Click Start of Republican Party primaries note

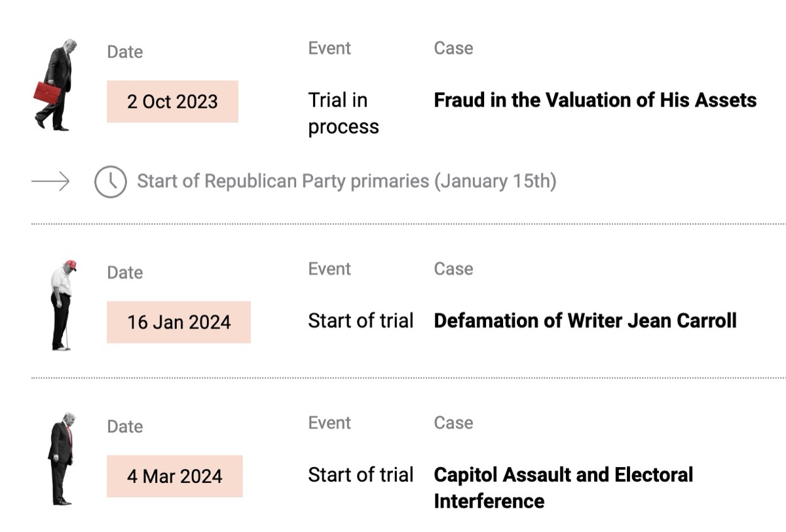click(x=346, y=181)
